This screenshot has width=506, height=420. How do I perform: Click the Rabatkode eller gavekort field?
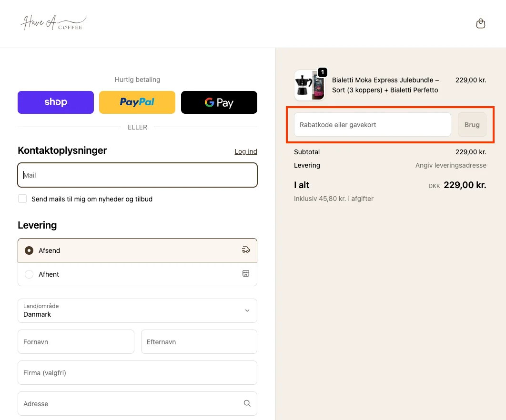372,125
